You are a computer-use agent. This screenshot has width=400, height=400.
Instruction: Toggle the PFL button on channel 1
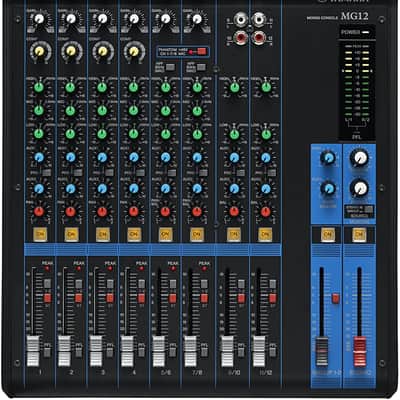coord(47,352)
